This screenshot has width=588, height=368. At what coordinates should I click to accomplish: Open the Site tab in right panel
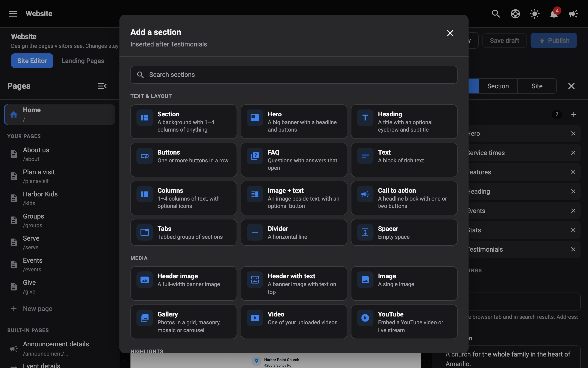(x=537, y=86)
